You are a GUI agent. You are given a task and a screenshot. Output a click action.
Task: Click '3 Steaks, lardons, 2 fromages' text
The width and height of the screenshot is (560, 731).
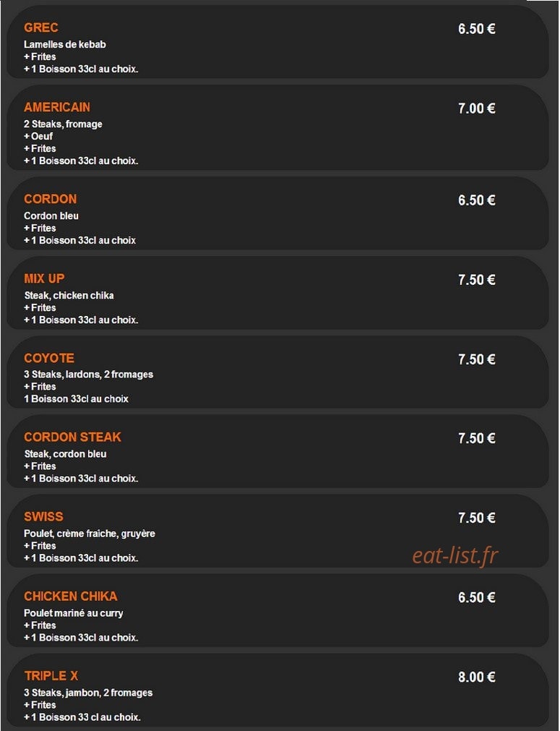(x=89, y=375)
